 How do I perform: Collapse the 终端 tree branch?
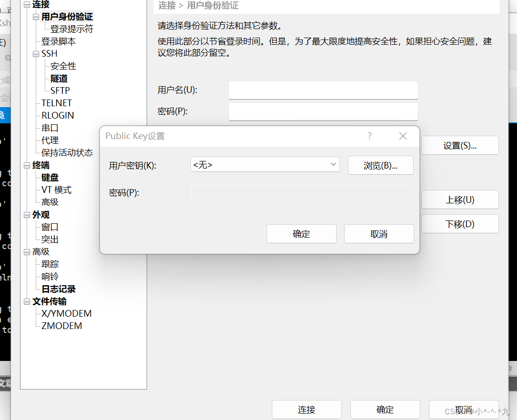pos(27,165)
